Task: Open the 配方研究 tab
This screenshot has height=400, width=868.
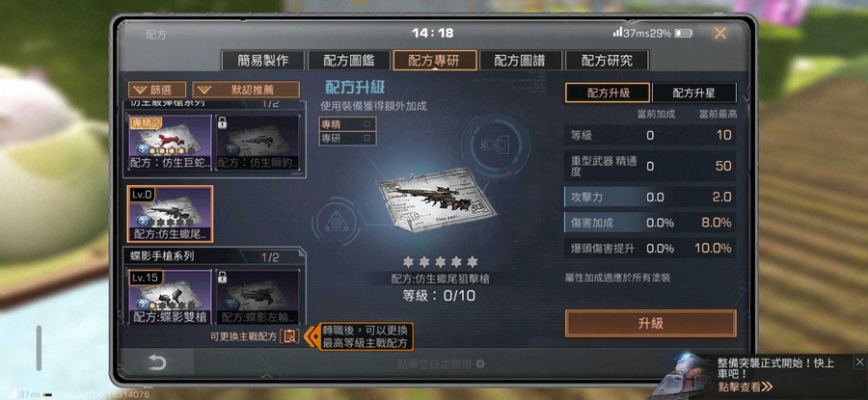Action: point(607,61)
